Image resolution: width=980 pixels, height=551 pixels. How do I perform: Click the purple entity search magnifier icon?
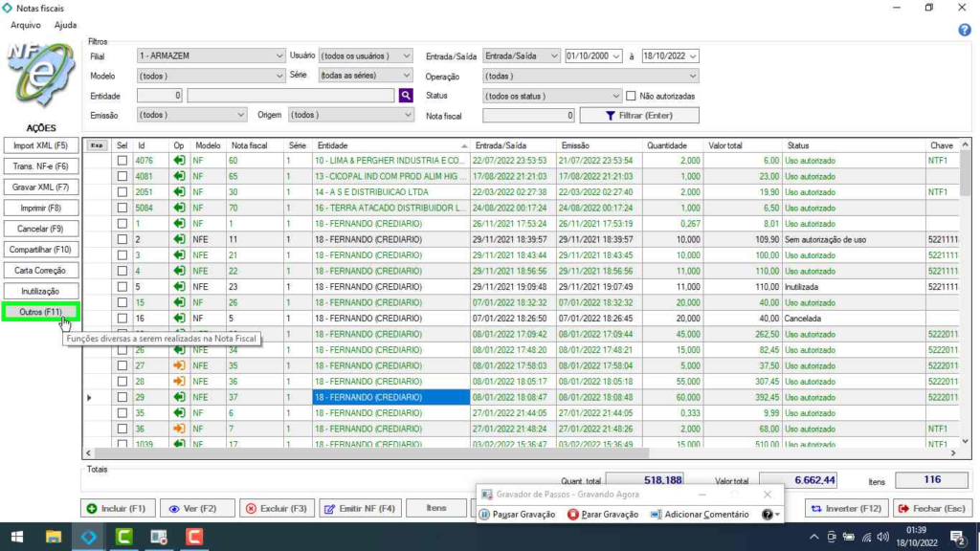click(x=406, y=96)
